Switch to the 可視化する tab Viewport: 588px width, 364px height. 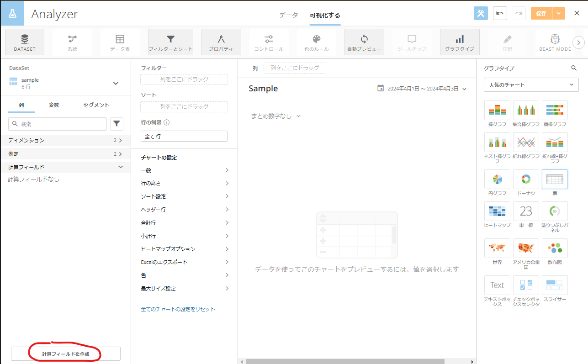click(325, 15)
